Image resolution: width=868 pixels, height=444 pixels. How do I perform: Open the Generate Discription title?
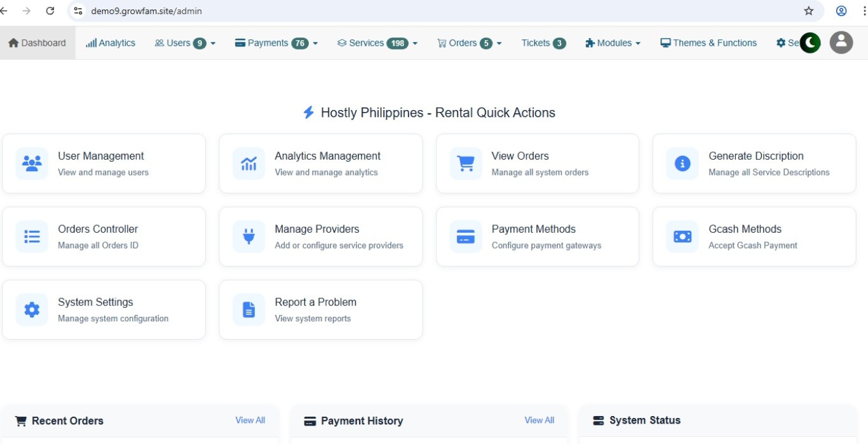[x=756, y=156]
